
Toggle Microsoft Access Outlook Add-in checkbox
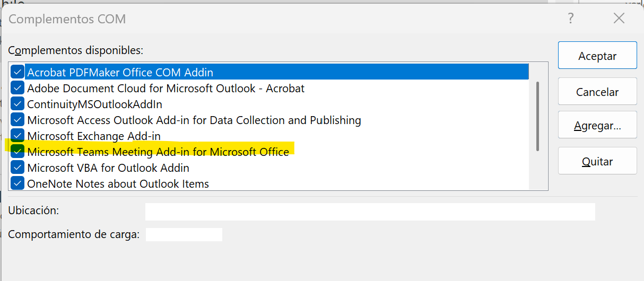click(x=18, y=119)
